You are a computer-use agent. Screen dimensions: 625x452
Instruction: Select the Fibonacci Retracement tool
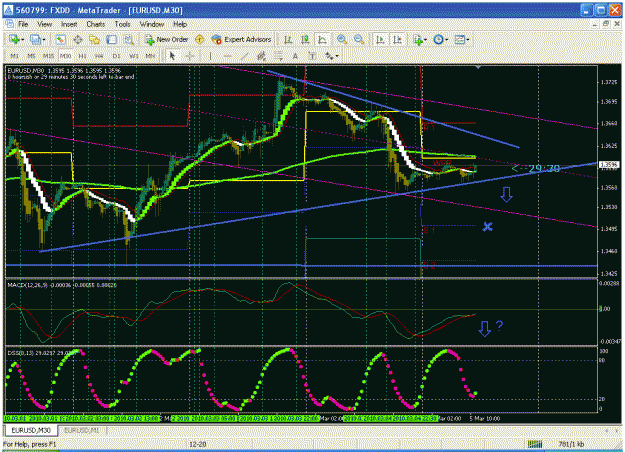[x=278, y=56]
